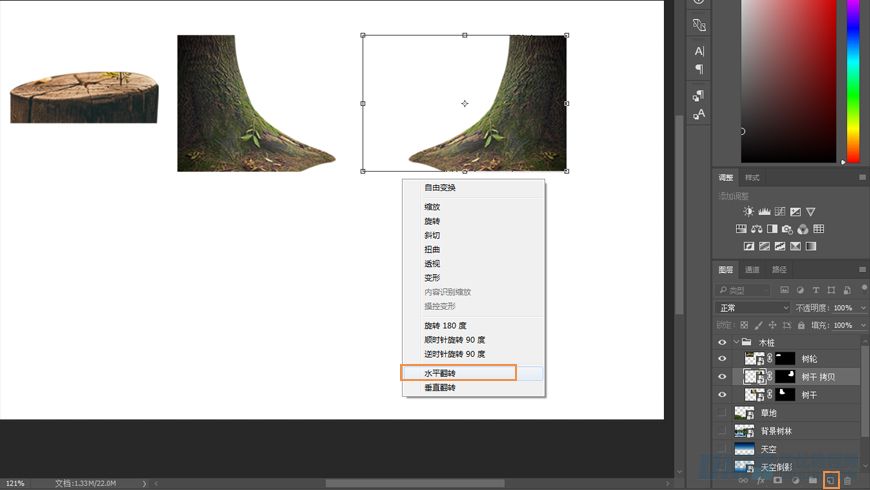Add a Brightness/Contrast adjustment
The height and width of the screenshot is (490, 870).
(x=748, y=211)
